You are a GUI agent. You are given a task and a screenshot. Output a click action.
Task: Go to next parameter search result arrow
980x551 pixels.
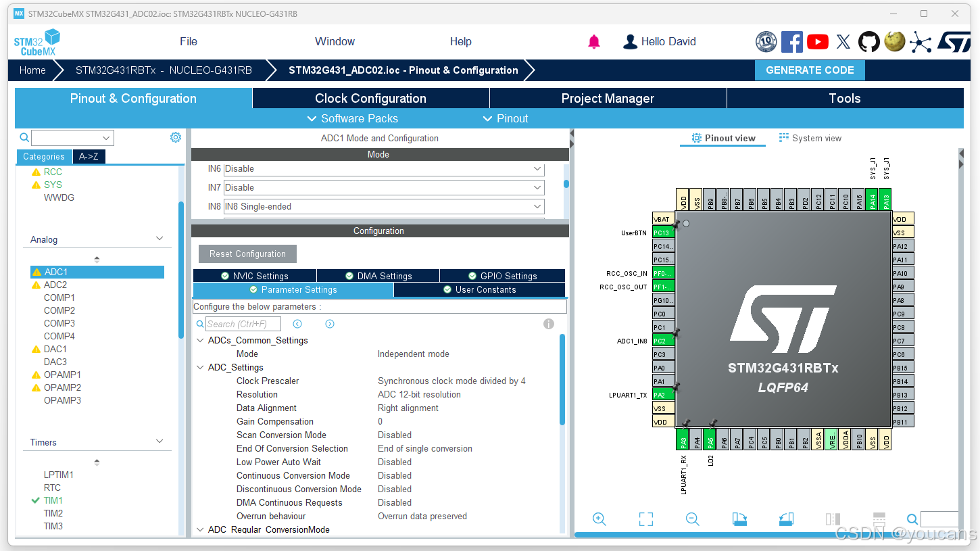(330, 324)
